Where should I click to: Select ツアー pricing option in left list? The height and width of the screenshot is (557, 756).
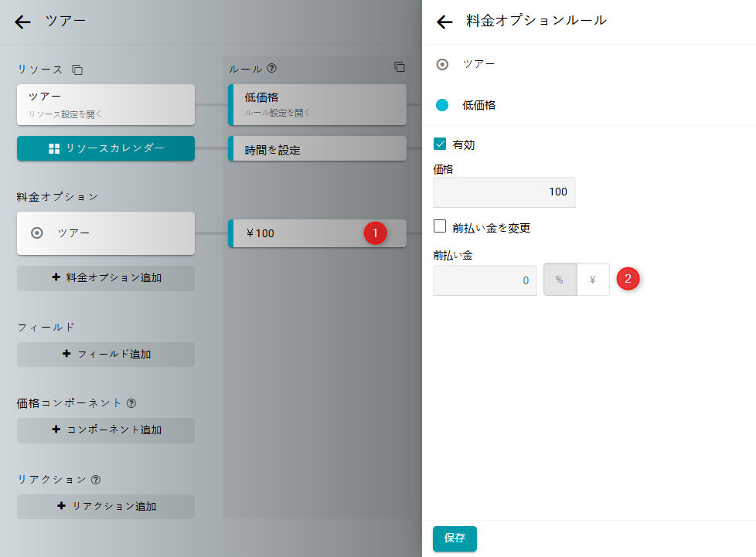click(x=106, y=233)
